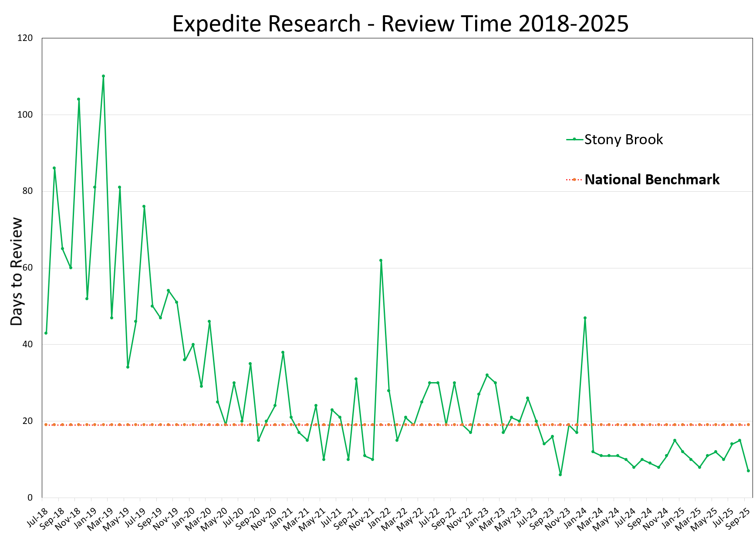Image resolution: width=756 pixels, height=539 pixels.
Task: Select the Stony Brook legend entry
Action: 623,139
